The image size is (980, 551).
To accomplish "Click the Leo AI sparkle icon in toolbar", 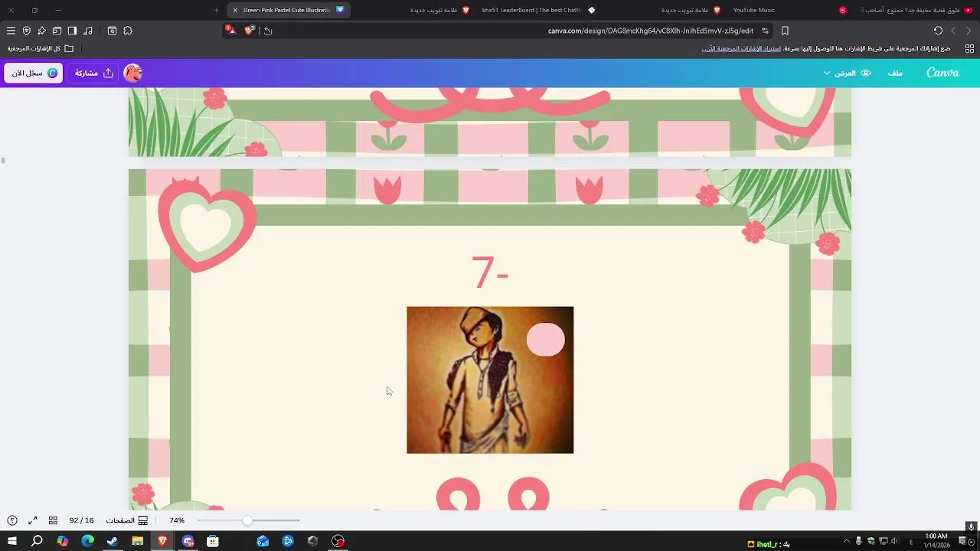I will [41, 31].
